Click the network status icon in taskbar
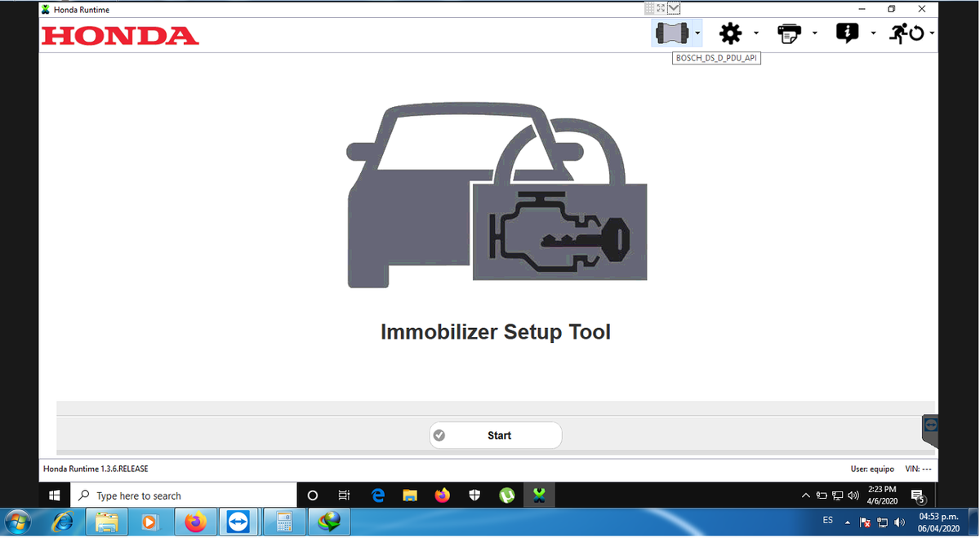The height and width of the screenshot is (551, 980). (838, 495)
